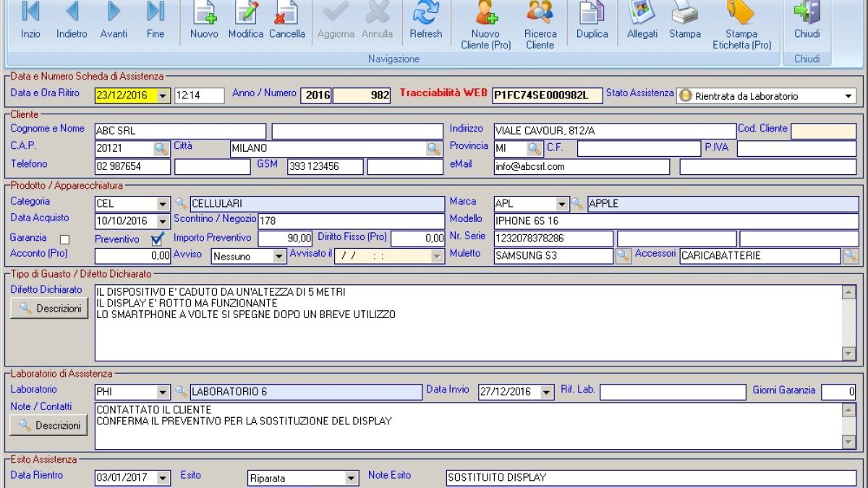The height and width of the screenshot is (488, 868).
Task: Search Accessori with magnifier icon
Action: [851, 255]
